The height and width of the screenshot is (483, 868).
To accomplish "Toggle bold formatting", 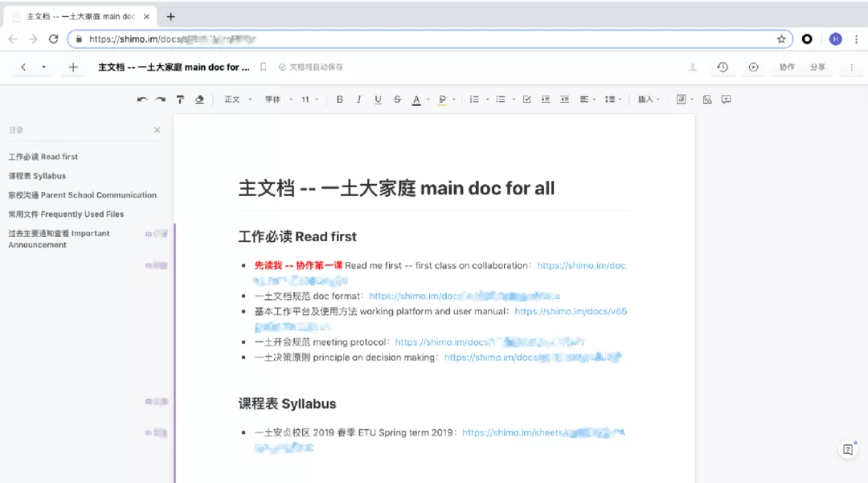I will (339, 99).
